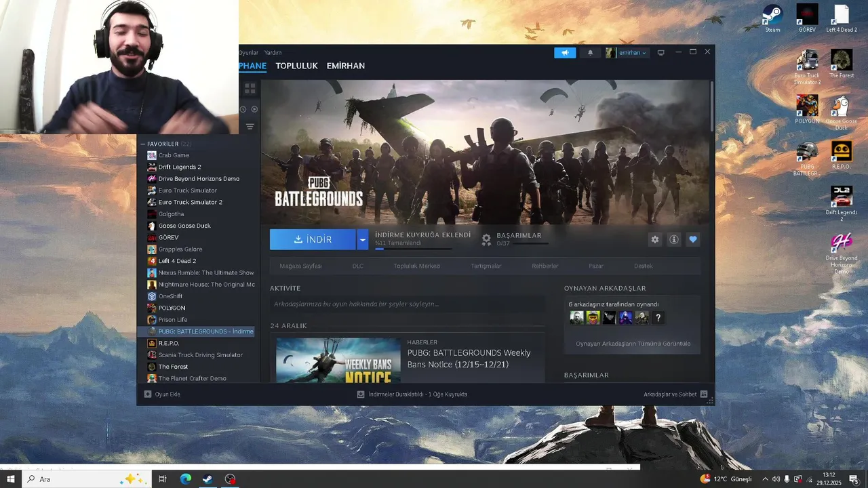This screenshot has width=868, height=488.
Task: Open POLYGON desktop shortcut
Action: [807, 109]
